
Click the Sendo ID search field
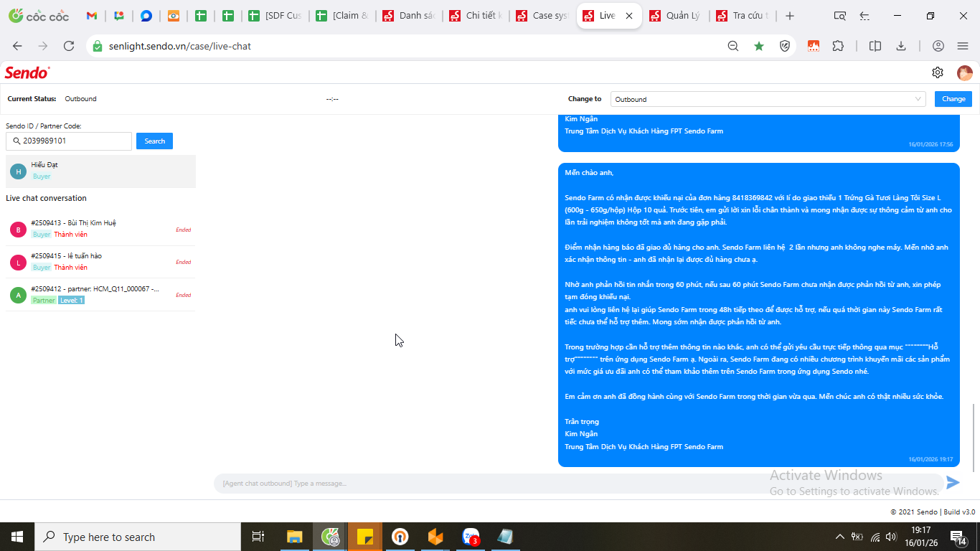pyautogui.click(x=69, y=141)
